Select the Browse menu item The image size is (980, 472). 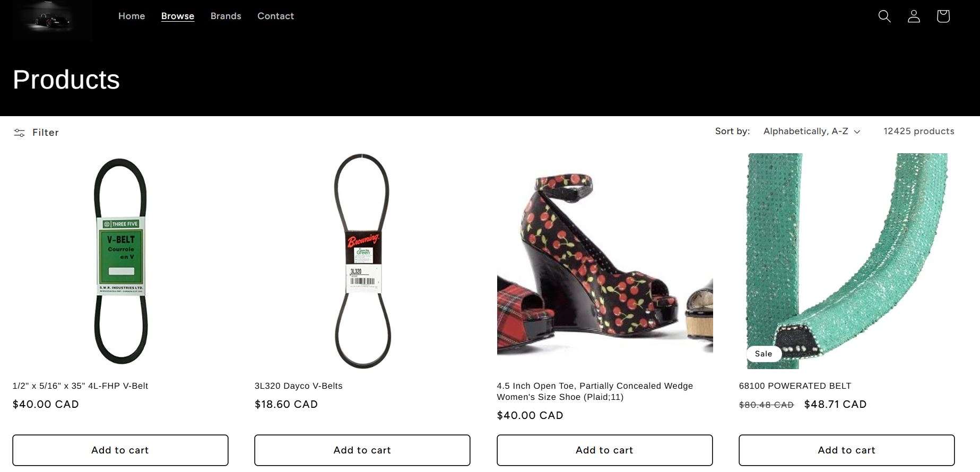(178, 16)
